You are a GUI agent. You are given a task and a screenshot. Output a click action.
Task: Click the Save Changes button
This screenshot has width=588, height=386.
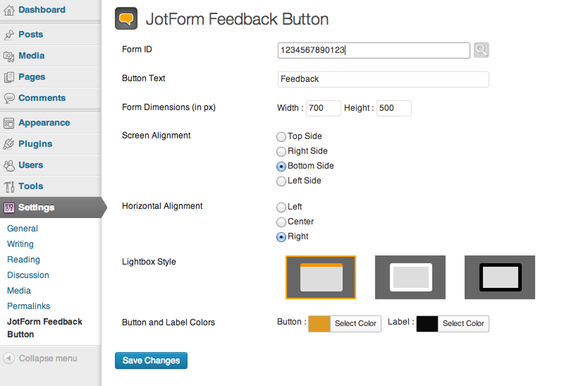coord(150,360)
